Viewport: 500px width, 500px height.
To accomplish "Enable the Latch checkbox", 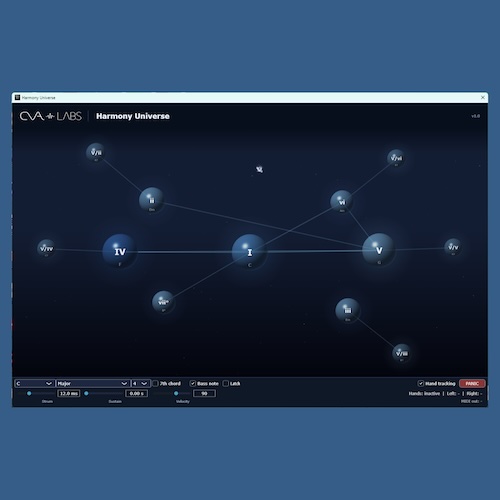I will coord(226,383).
